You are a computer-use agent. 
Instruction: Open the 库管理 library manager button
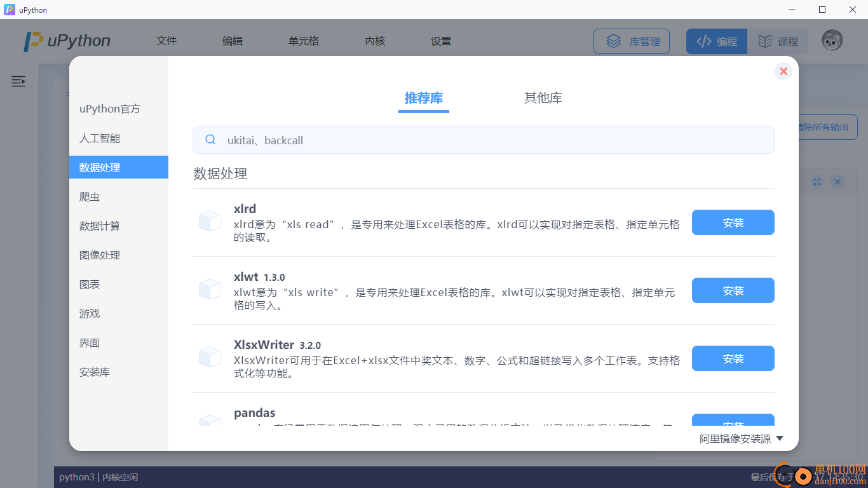[632, 41]
